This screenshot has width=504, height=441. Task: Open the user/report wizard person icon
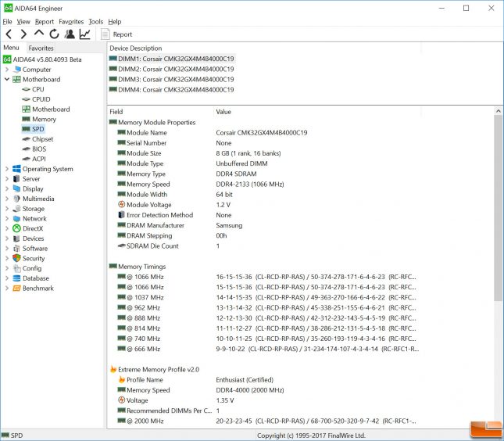click(x=70, y=34)
